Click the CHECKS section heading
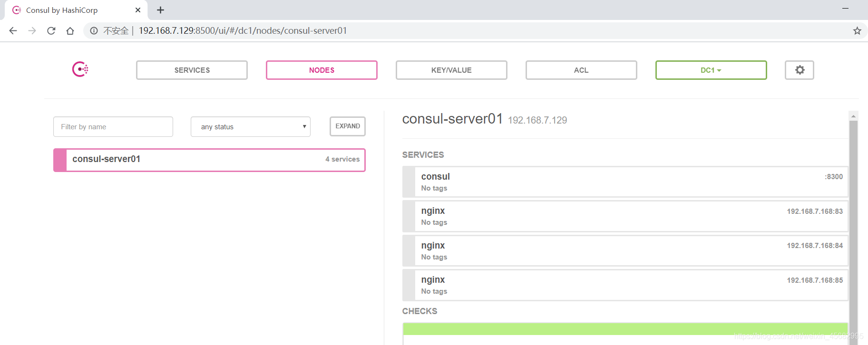The width and height of the screenshot is (868, 345). coord(419,311)
